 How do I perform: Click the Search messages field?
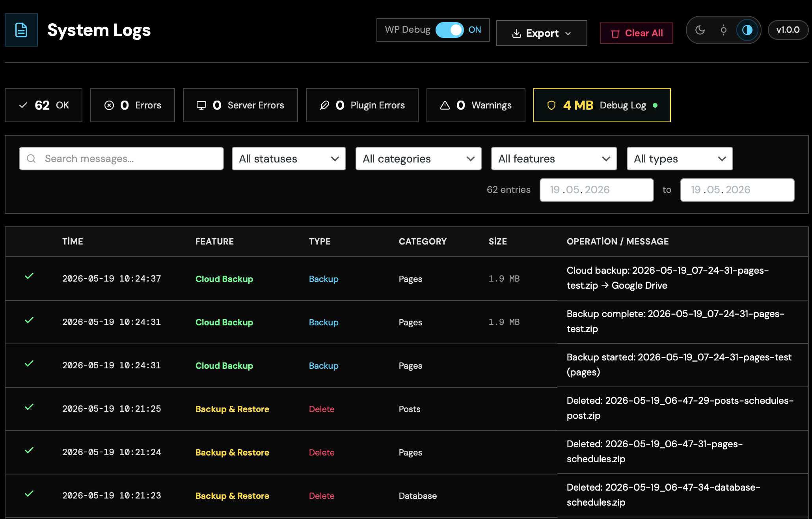click(121, 159)
